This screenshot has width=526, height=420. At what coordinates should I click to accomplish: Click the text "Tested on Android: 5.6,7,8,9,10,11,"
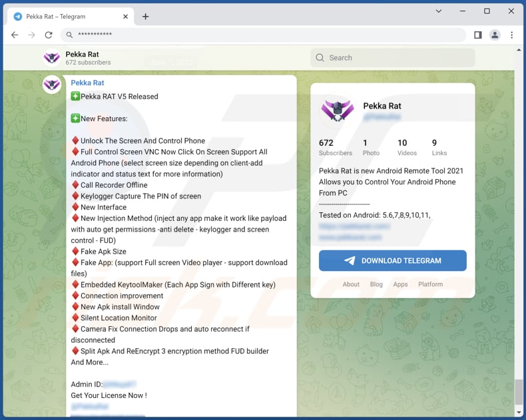(375, 215)
